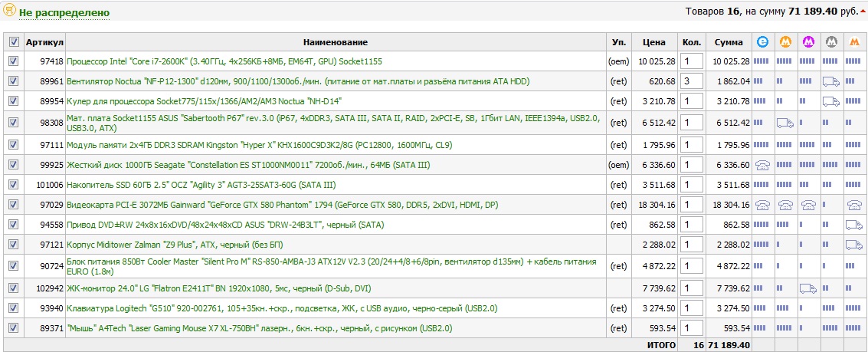Click total 71 189.40 in ИТОГО row
868x352 pixels.
(729, 345)
